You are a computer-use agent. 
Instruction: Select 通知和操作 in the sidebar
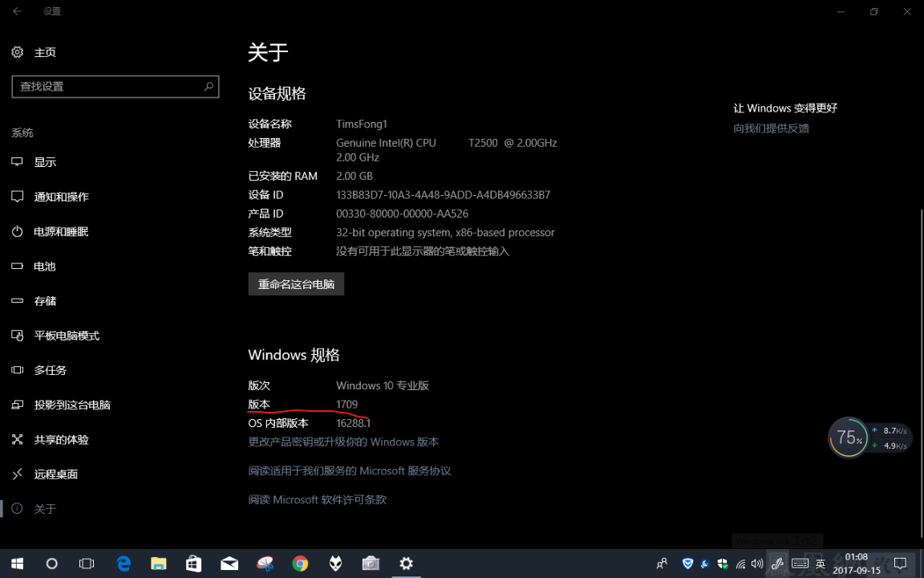pyautogui.click(x=61, y=197)
